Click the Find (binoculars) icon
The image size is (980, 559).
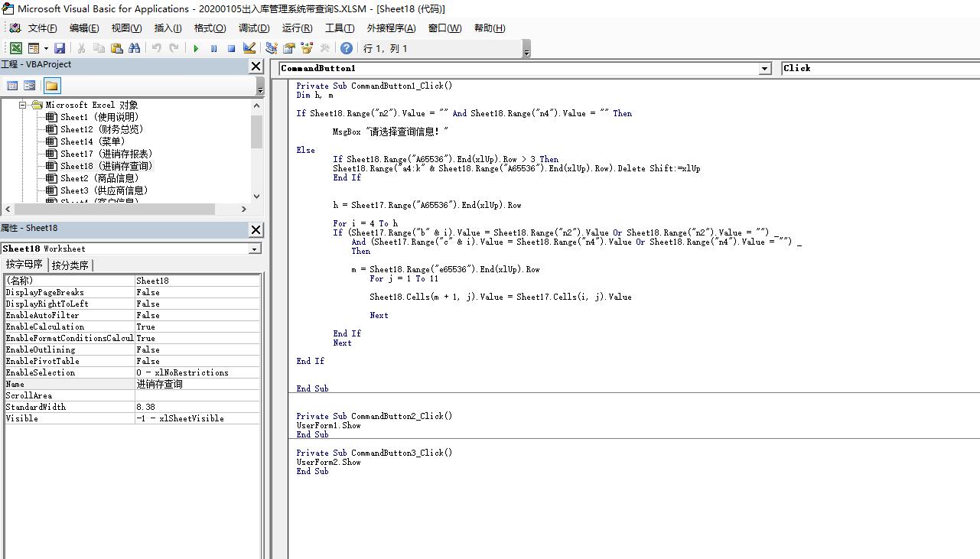pos(134,48)
